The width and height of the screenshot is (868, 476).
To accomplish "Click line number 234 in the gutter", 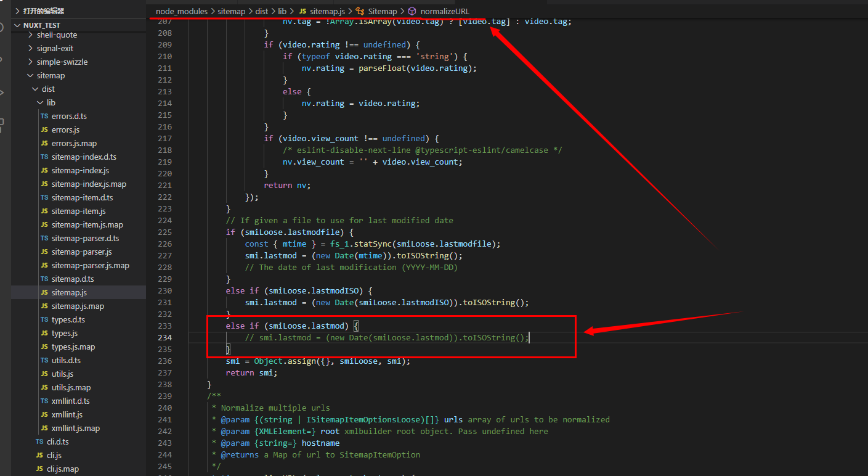I will [x=165, y=338].
